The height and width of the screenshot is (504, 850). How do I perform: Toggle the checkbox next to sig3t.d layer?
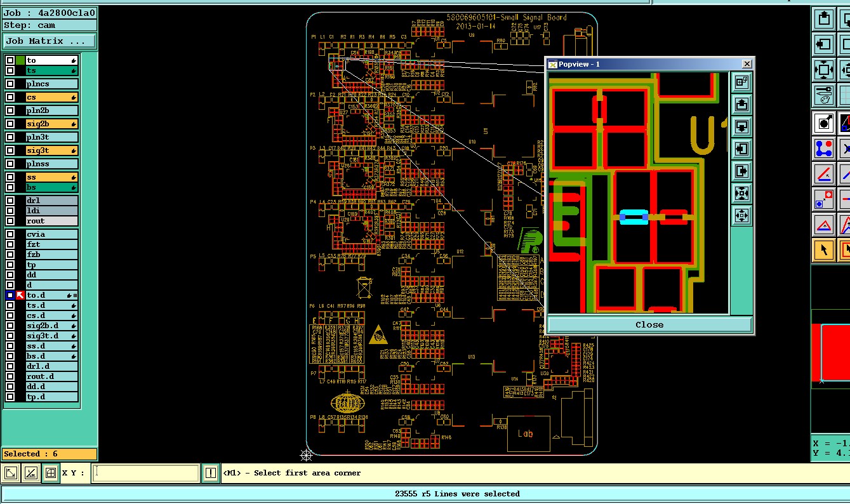click(x=10, y=336)
